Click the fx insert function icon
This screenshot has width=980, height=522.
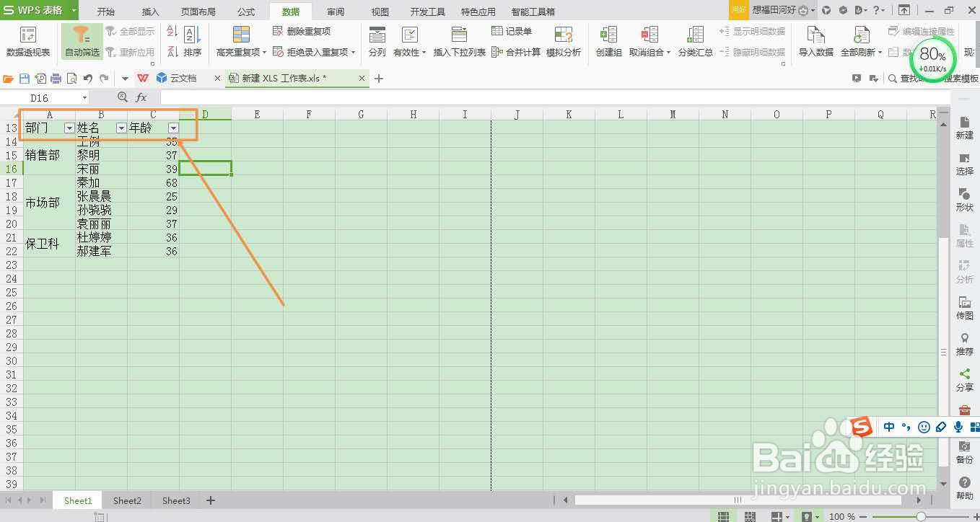point(141,97)
